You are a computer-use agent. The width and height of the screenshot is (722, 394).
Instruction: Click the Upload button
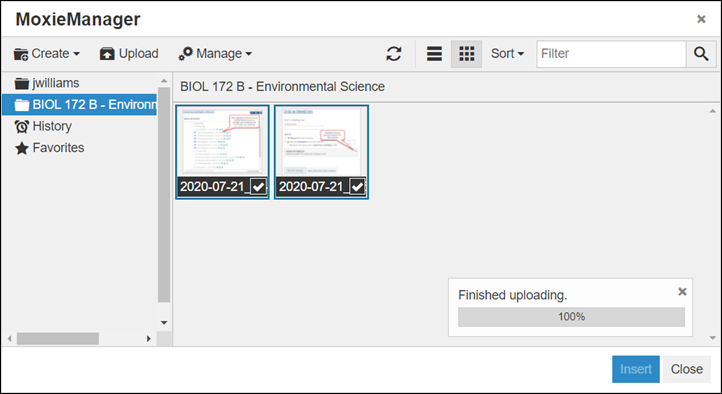tap(129, 54)
